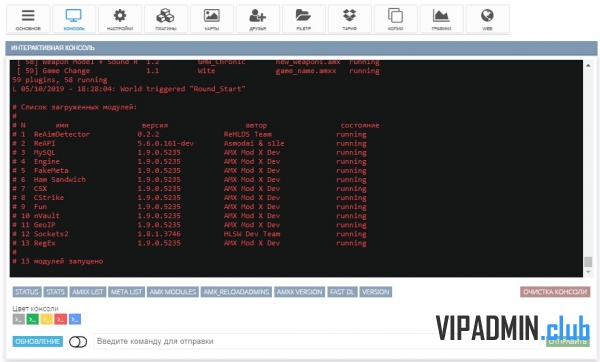Click the Ham Sandwich module name
This screenshot has height=362, width=600.
(60, 179)
